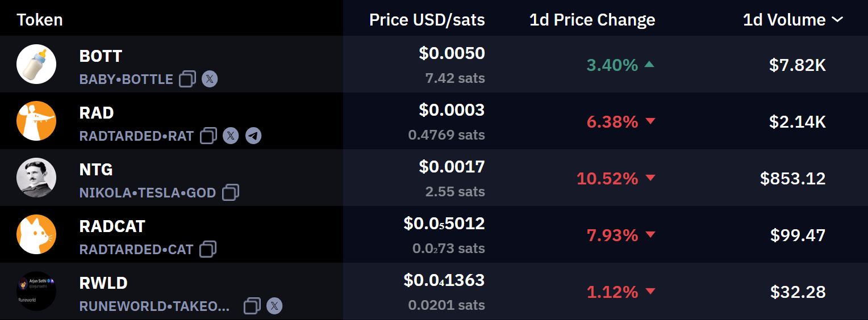Copy the RADTARDED•CAT rune name

[x=208, y=249]
